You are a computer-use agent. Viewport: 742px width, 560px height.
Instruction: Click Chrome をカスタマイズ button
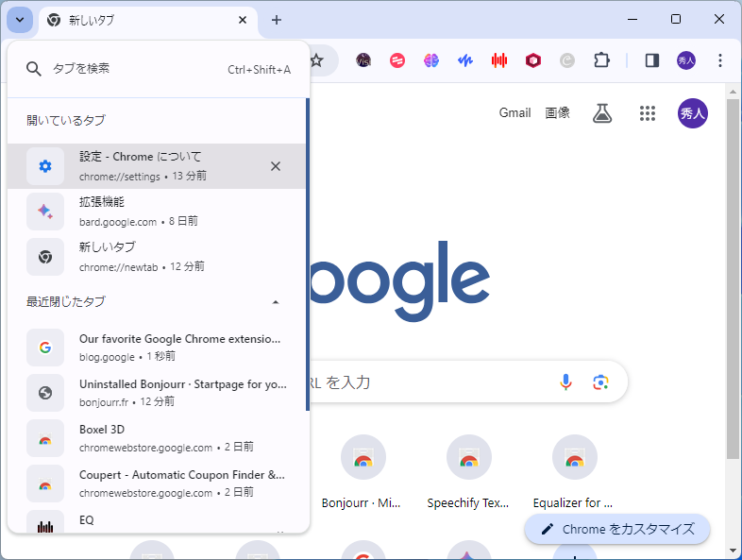point(617,529)
